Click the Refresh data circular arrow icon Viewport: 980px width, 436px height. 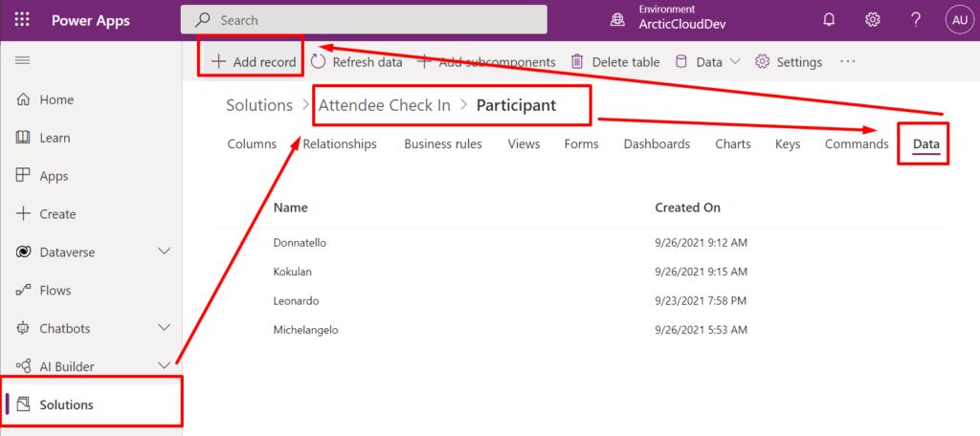(x=318, y=61)
